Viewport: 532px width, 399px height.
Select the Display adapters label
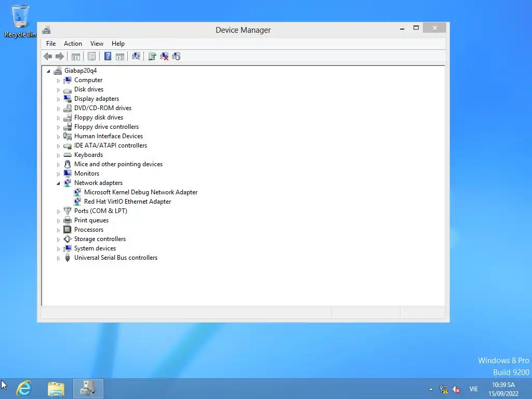tap(97, 99)
